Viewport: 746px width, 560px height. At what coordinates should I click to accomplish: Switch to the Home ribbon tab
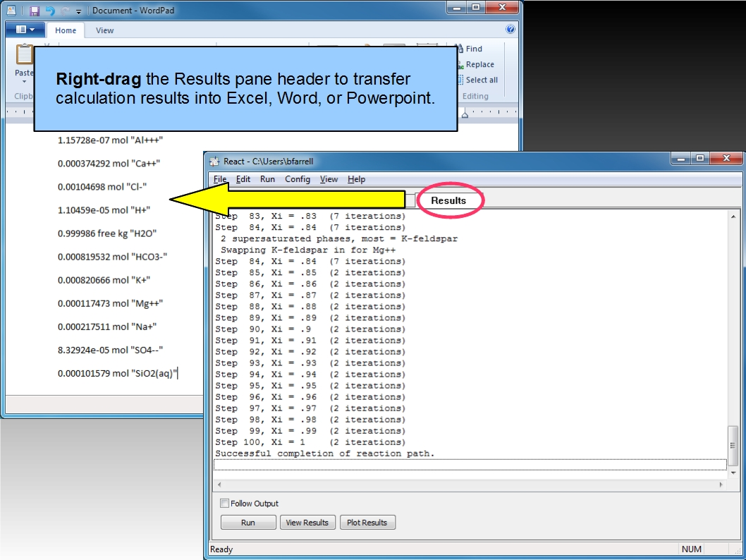65,30
